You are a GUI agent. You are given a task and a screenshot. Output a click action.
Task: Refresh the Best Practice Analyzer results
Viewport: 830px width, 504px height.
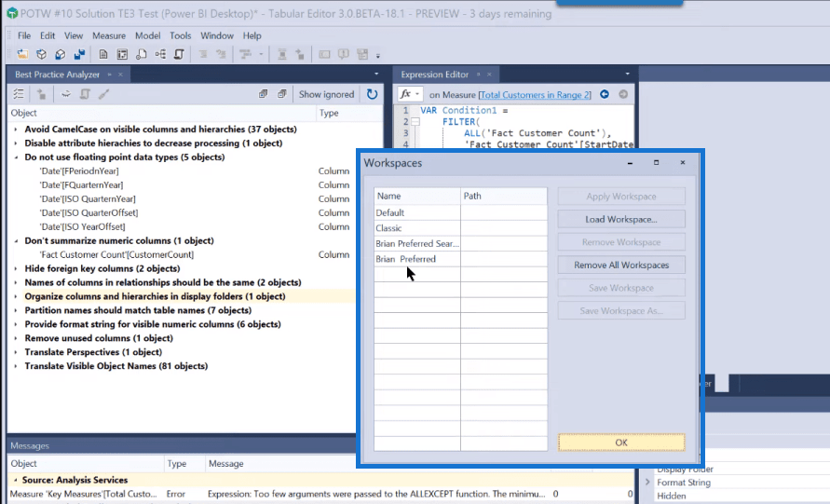pyautogui.click(x=372, y=94)
